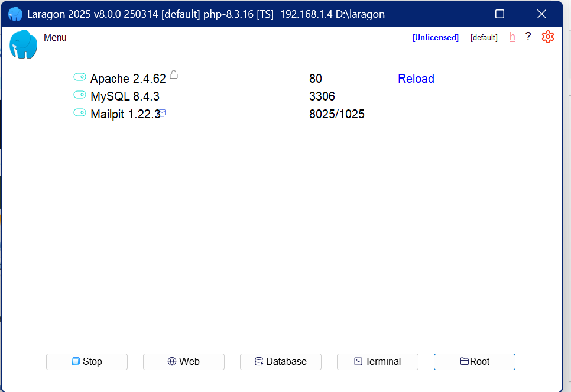Click the Web button
Viewport: 571px width, 392px height.
point(183,361)
